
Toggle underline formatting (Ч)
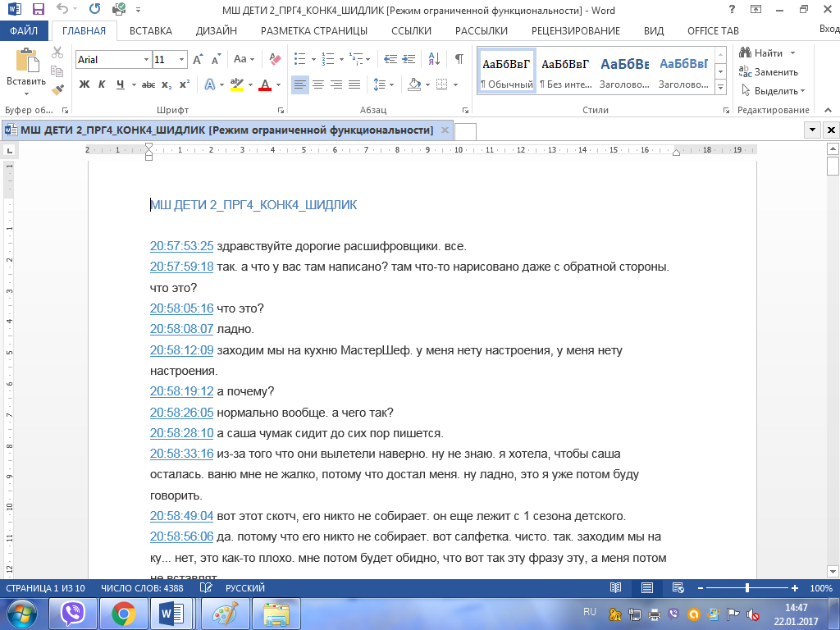120,84
